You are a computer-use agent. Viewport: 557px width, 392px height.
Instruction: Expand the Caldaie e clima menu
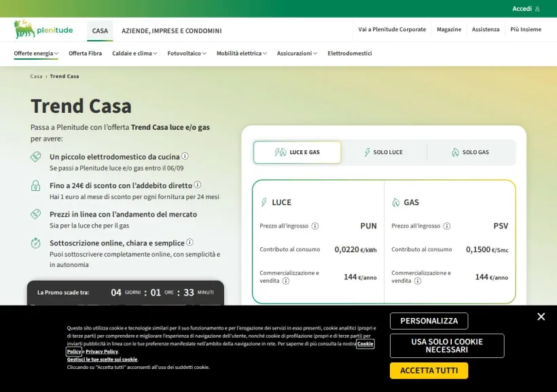tap(134, 53)
